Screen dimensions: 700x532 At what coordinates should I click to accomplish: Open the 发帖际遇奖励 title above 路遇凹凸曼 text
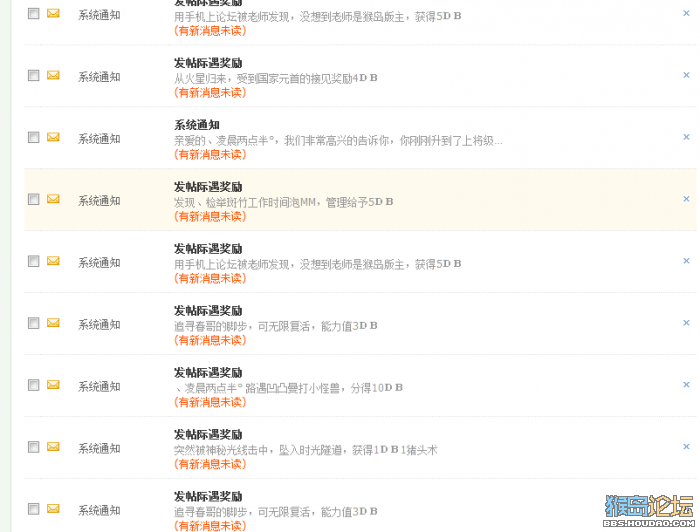(x=208, y=373)
